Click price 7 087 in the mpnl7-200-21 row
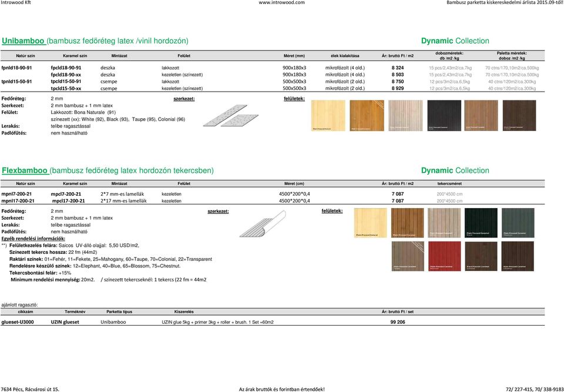Image resolution: width=564 pixels, height=392 pixels. click(398, 194)
